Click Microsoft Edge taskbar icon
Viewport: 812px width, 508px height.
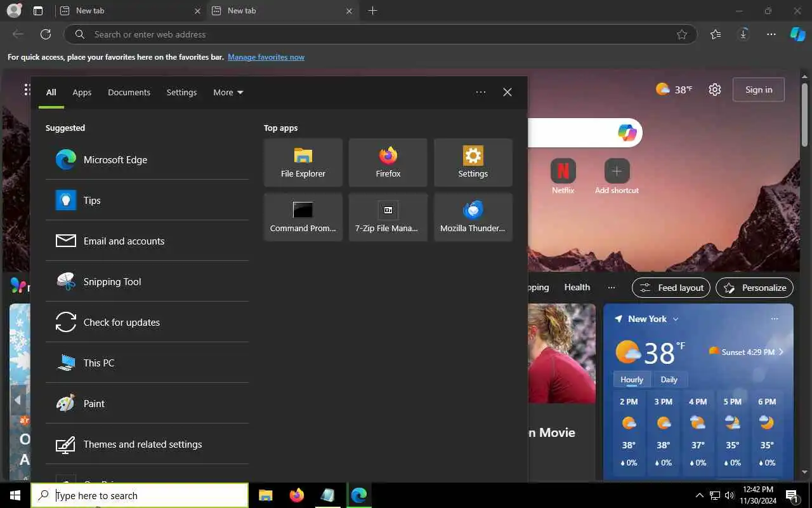[x=359, y=495]
